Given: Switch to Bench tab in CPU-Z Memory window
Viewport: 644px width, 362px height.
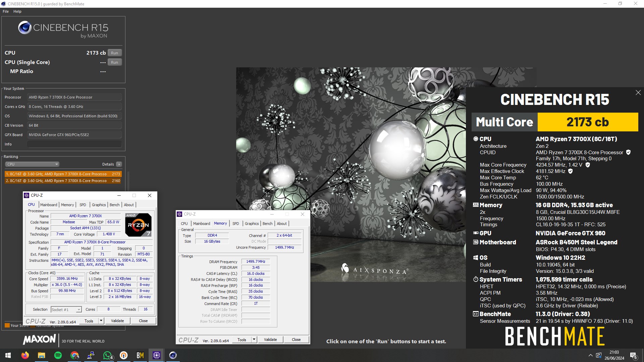Looking at the screenshot, I should [x=268, y=224].
